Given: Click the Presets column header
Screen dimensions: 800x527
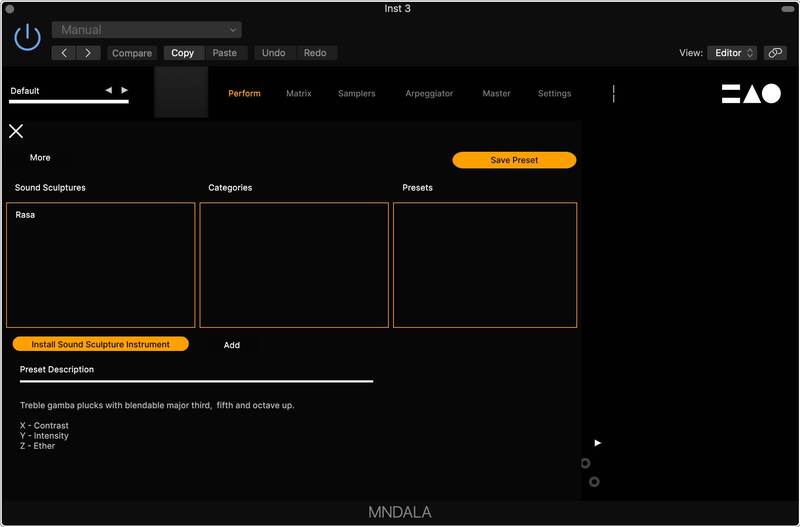Looking at the screenshot, I should 417,188.
